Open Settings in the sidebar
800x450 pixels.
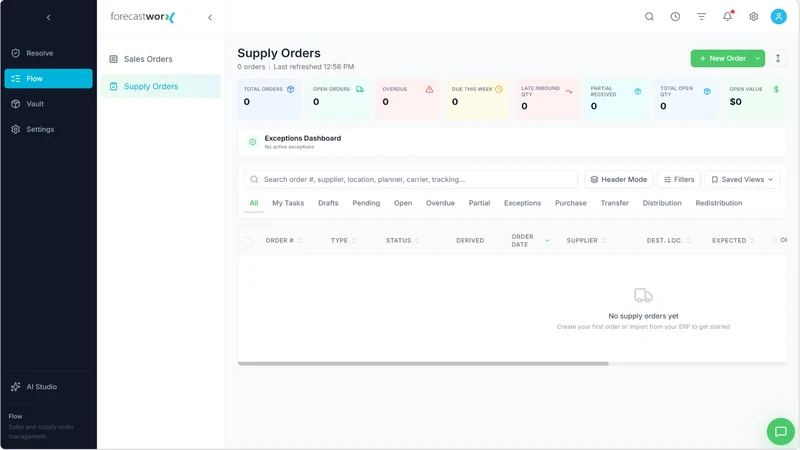(48, 129)
